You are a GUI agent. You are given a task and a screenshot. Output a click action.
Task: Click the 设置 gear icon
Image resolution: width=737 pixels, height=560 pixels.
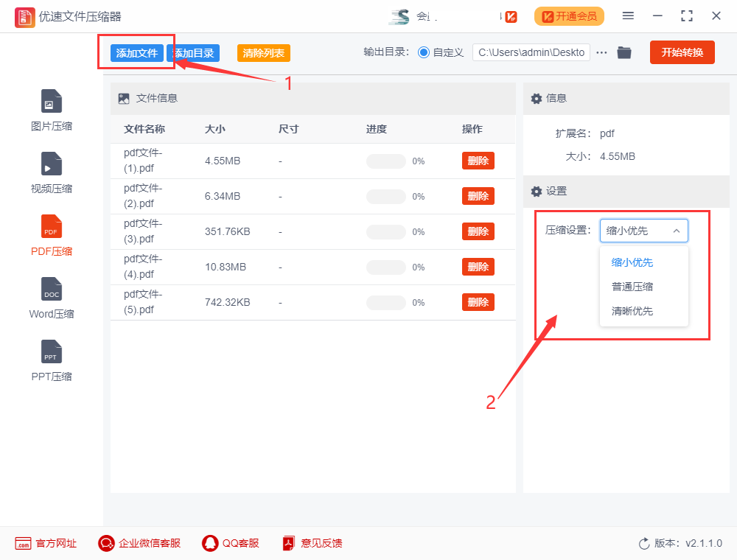[537, 192]
